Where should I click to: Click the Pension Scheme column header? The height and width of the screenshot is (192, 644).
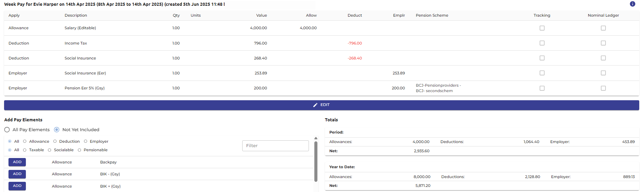pyautogui.click(x=432, y=15)
